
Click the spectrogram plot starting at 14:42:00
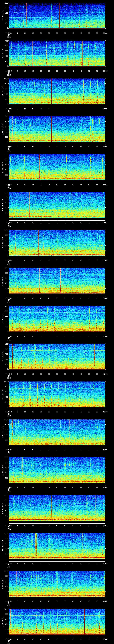pos(57,432)
